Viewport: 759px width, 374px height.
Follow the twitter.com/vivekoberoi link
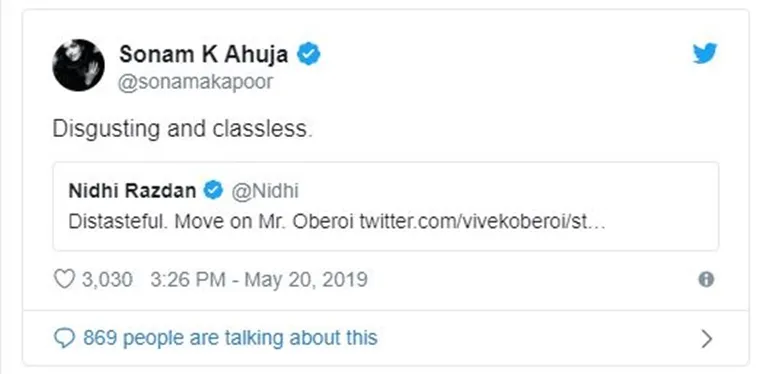(x=483, y=222)
